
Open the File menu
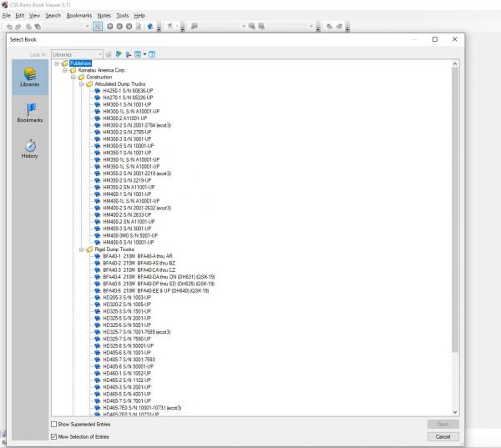click(7, 15)
